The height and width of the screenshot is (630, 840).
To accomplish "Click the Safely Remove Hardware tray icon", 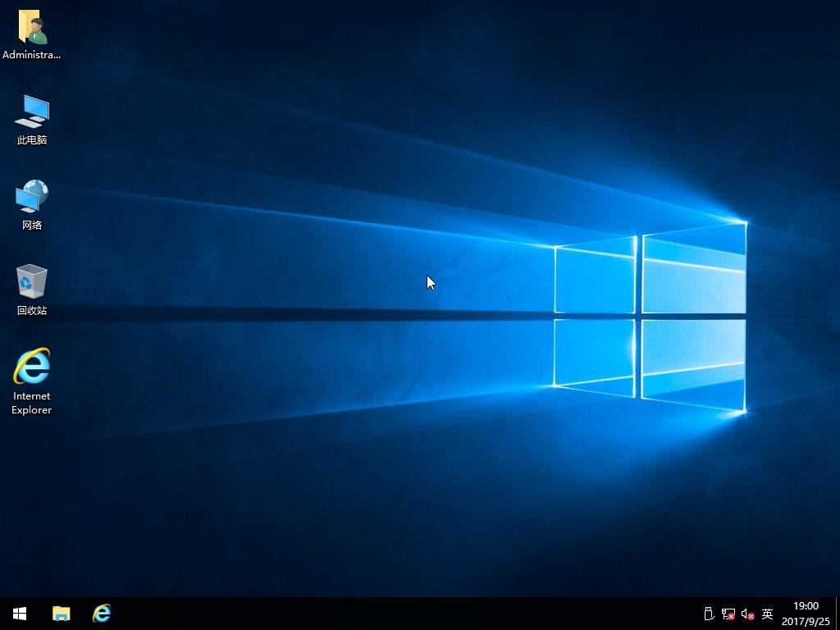I will (707, 614).
